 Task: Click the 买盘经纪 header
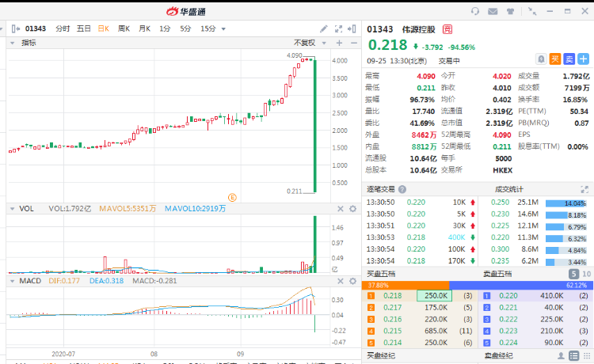tap(381, 355)
